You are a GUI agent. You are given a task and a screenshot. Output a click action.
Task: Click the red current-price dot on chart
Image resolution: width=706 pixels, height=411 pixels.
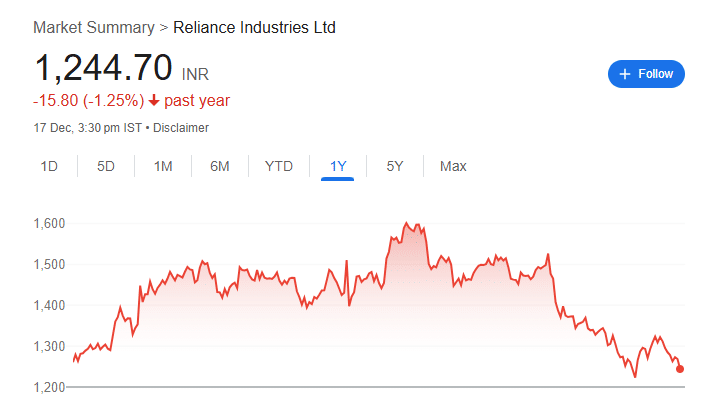(680, 369)
